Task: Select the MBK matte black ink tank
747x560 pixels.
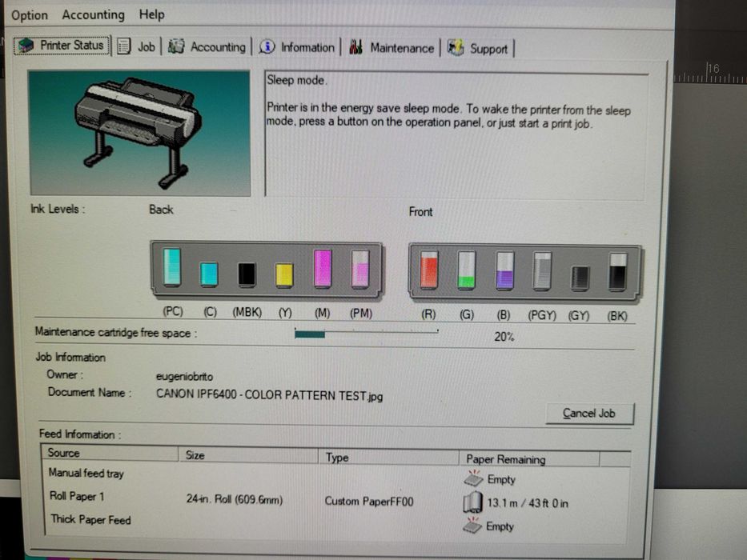Action: [247, 274]
